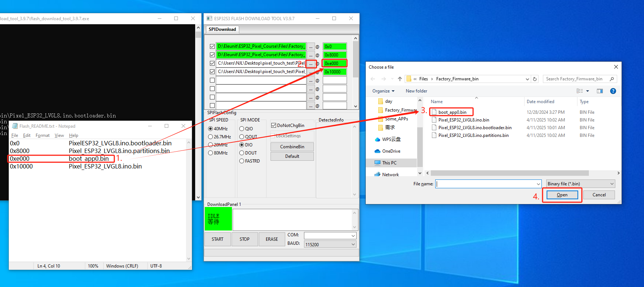Go forward in file dialog
The image size is (644, 287).
(x=384, y=79)
